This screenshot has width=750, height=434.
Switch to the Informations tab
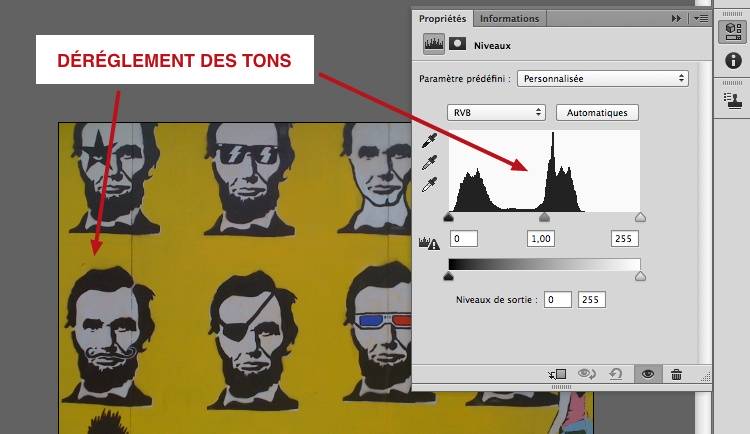pyautogui.click(x=509, y=19)
